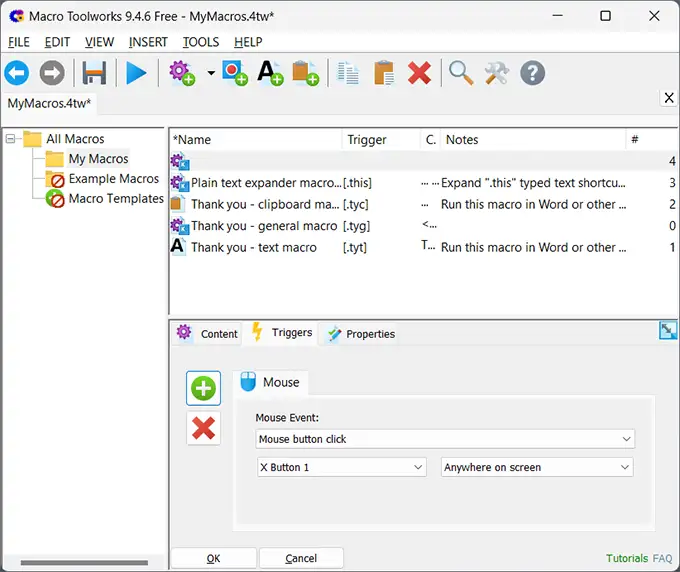Add a trigger with the green plus button
Image resolution: width=680 pixels, height=572 pixels.
click(x=203, y=388)
